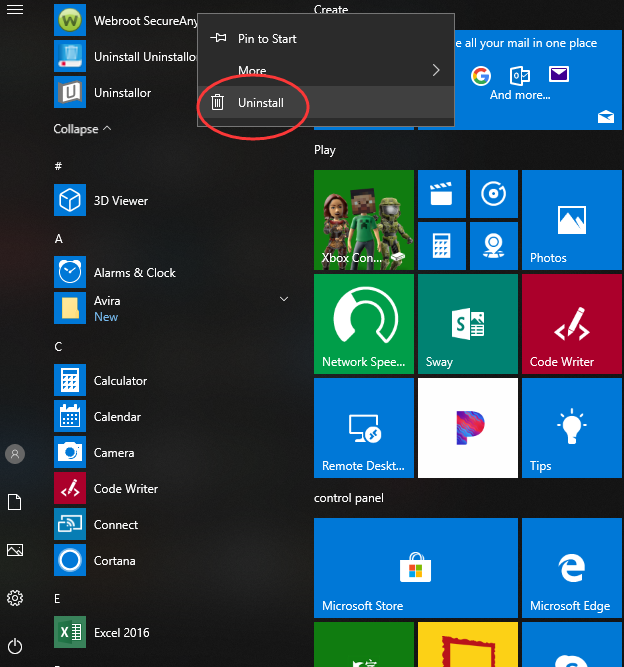Screen dimensions: 624x667
Task: Open the Connect app
Action: click(x=96, y=524)
